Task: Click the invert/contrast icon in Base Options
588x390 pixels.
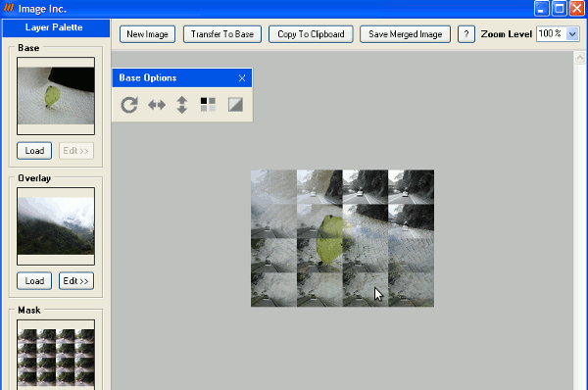Action: (x=235, y=105)
